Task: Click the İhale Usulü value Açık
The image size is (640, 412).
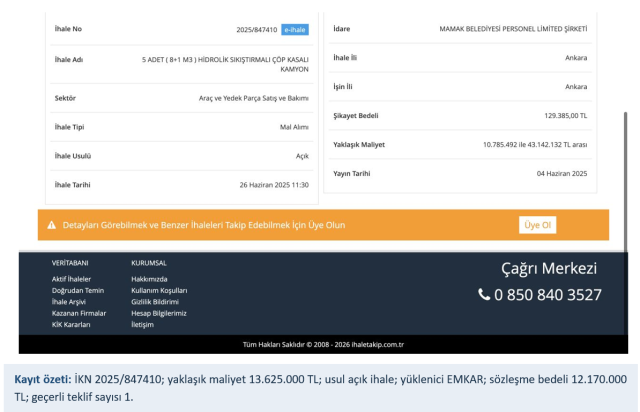Action: 302,156
